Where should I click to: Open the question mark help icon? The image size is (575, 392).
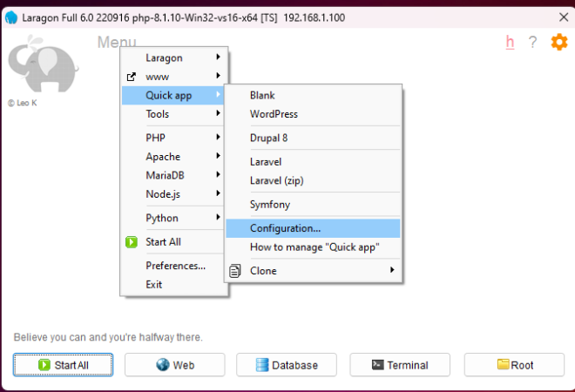(532, 42)
